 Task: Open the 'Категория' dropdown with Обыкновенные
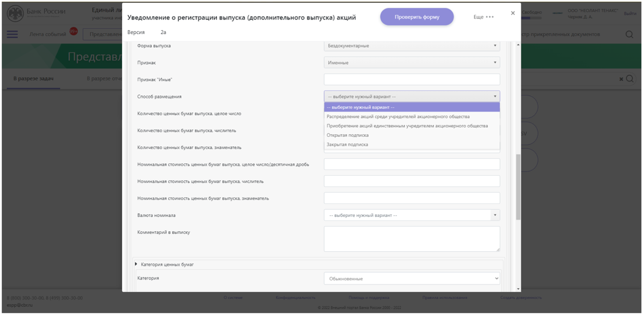coord(412,278)
